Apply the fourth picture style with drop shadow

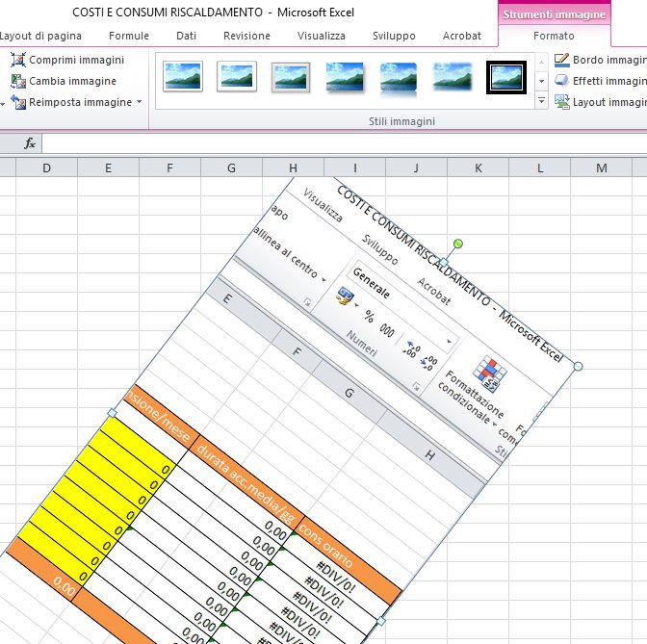coord(345,77)
